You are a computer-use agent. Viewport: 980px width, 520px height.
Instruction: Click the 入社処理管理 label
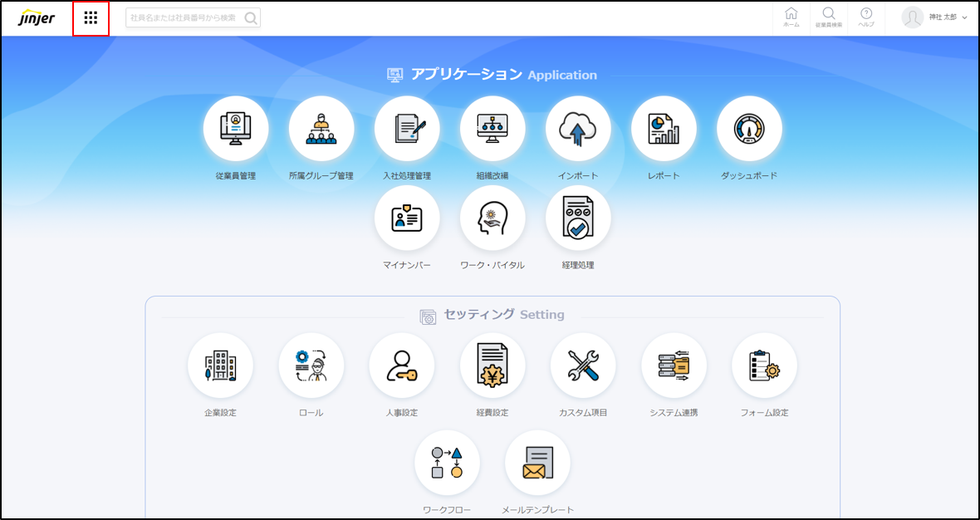[x=407, y=175]
